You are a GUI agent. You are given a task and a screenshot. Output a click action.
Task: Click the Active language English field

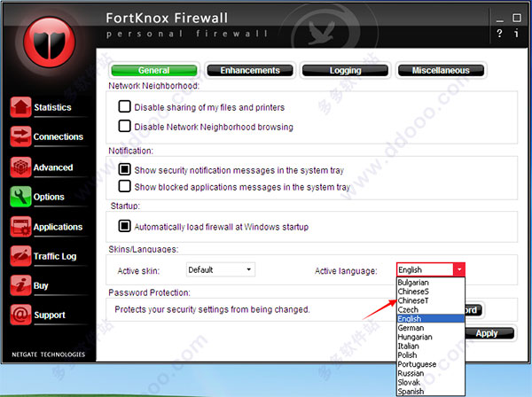click(425, 270)
